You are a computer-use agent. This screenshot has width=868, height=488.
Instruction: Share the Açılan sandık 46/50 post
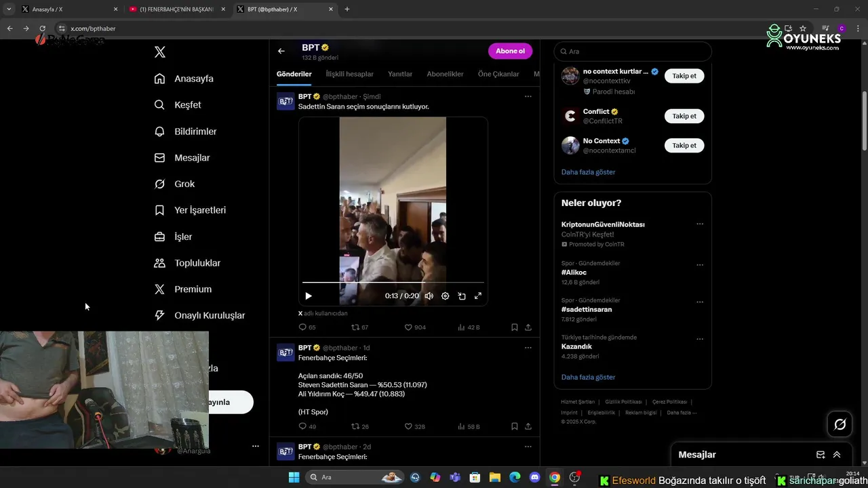528,426
